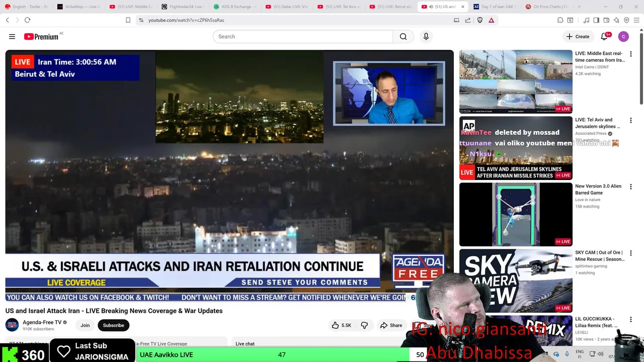Toggle the browser sidebar panel icon
Screen dimensions: 644x362
coord(596,20)
